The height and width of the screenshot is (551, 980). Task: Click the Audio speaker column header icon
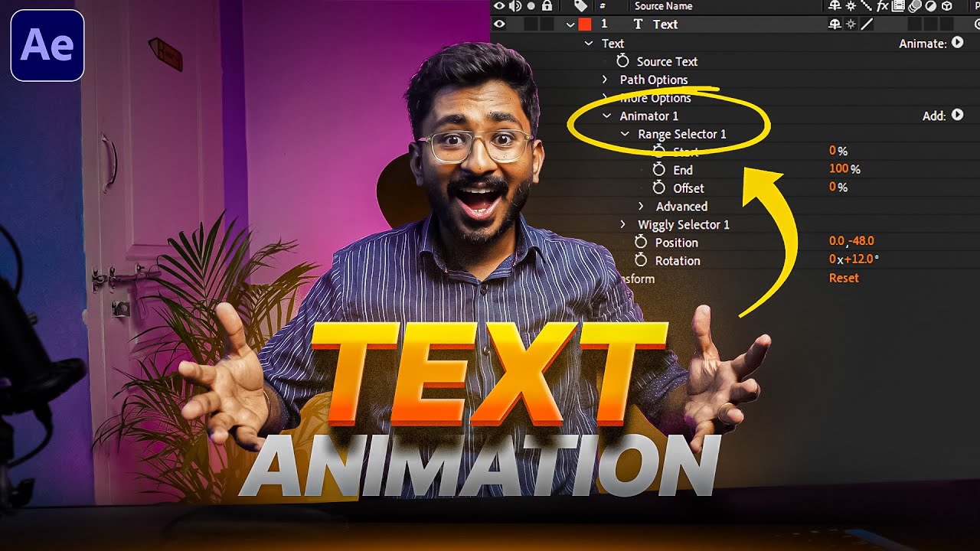click(515, 5)
